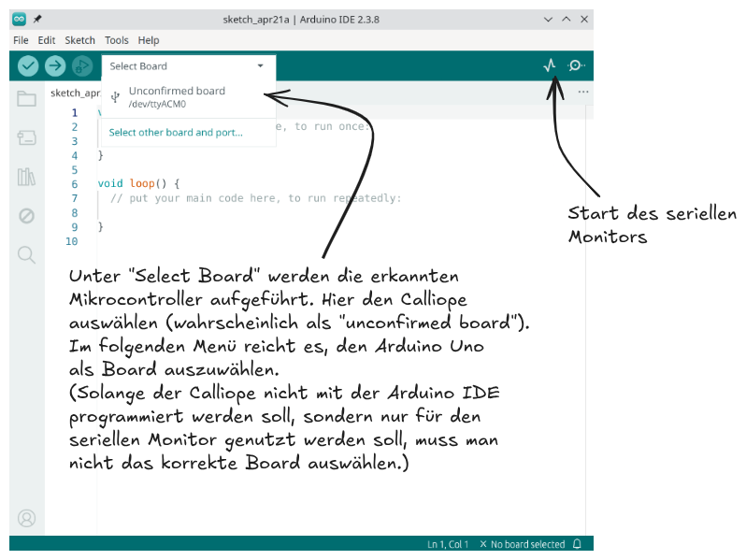Open the Search sidebar icon

click(x=26, y=255)
